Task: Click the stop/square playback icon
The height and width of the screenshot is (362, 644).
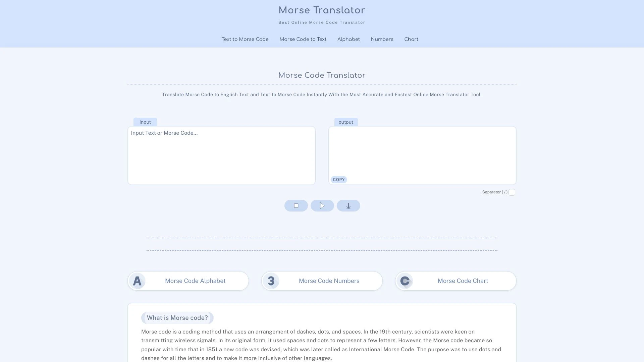Action: coord(296,205)
